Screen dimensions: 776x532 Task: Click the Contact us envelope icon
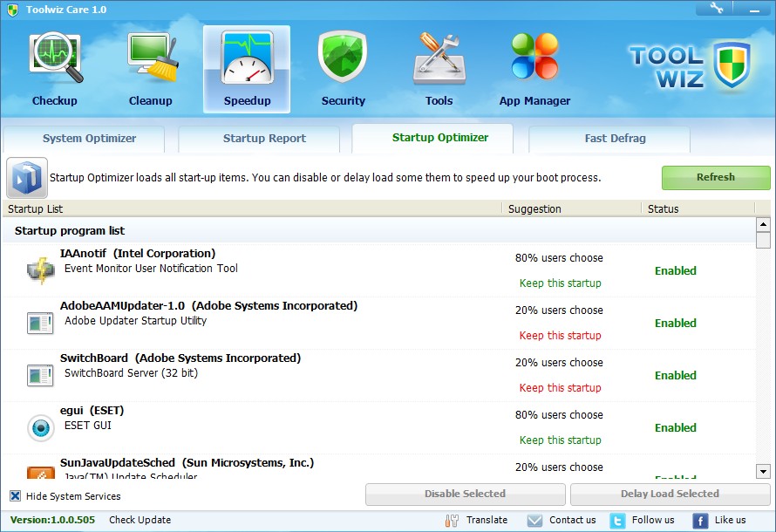(534, 520)
